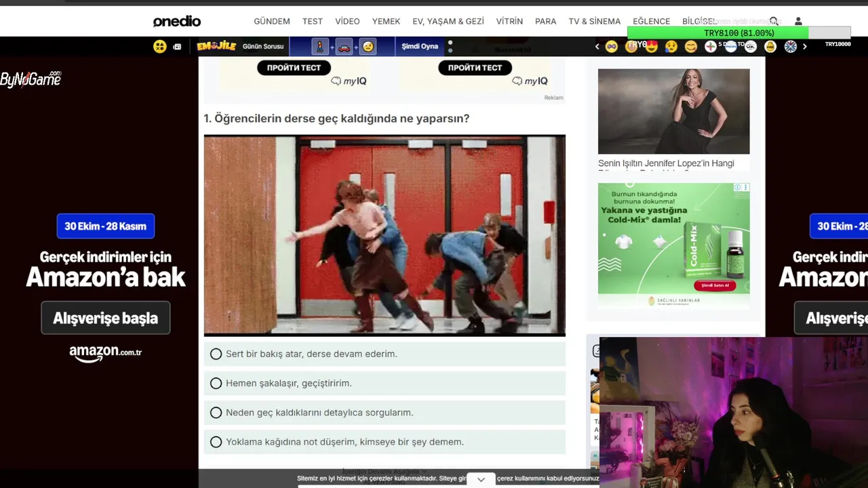Select "Neden geç kaldıklarını detaylıca sorgularım" option

[x=384, y=412]
